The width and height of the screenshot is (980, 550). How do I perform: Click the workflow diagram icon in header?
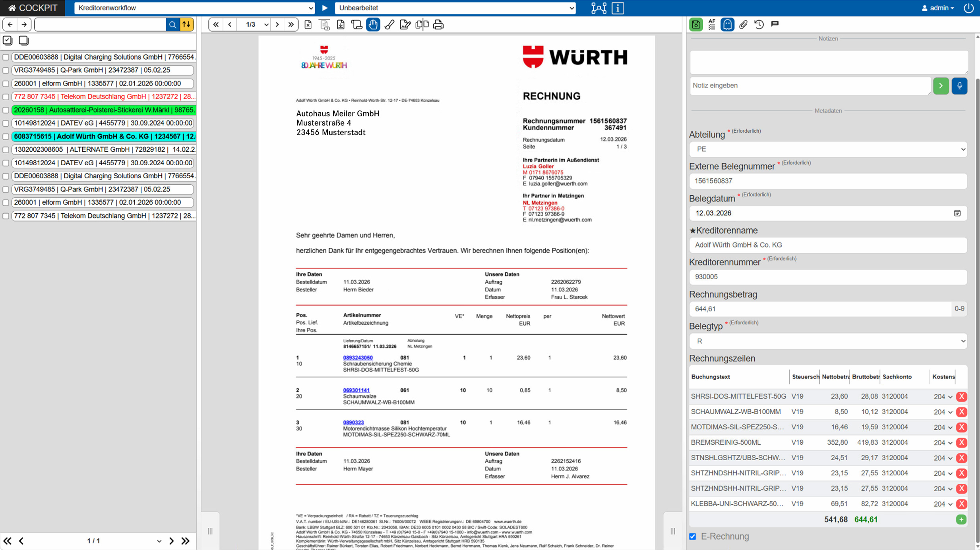click(x=599, y=8)
